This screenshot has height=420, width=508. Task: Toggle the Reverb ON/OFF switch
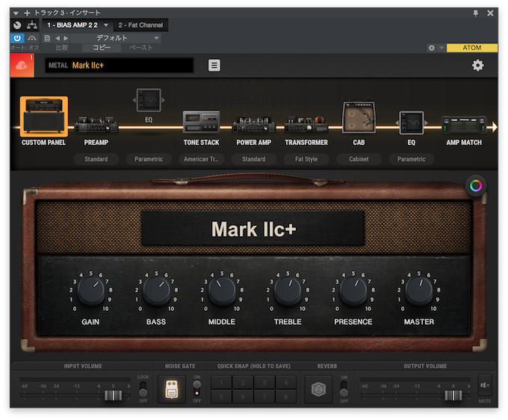344,389
